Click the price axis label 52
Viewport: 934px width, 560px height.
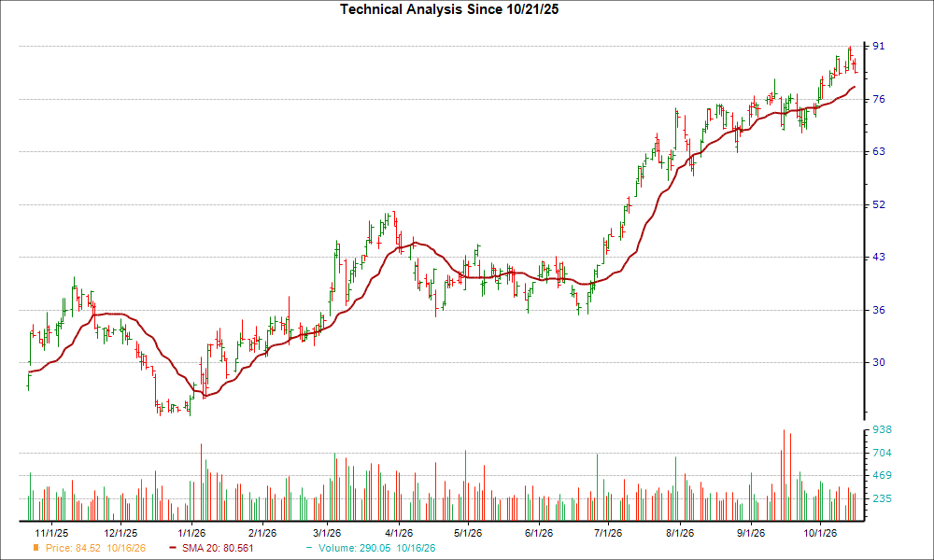click(879, 204)
